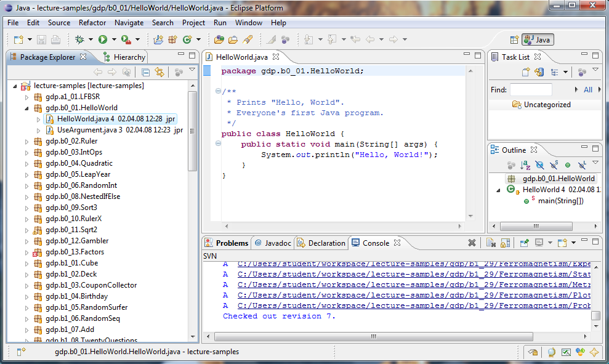The width and height of the screenshot is (609, 364).
Task: Click the Open Perspective icon
Action: tap(514, 39)
